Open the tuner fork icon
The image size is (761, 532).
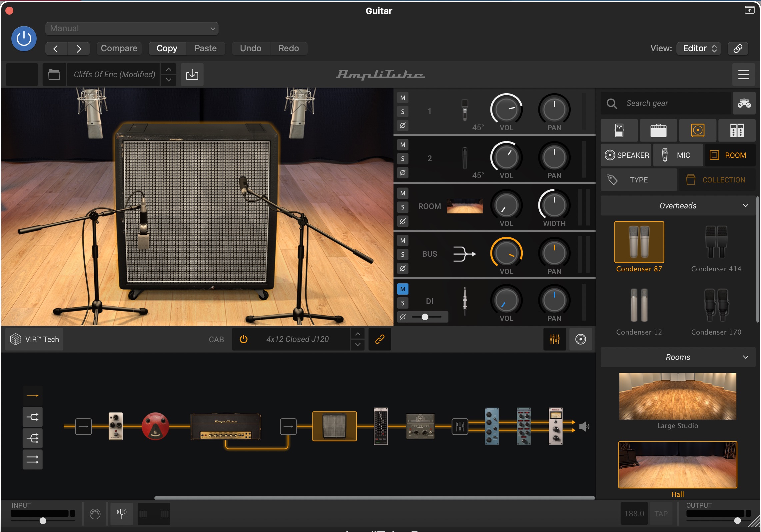122,514
